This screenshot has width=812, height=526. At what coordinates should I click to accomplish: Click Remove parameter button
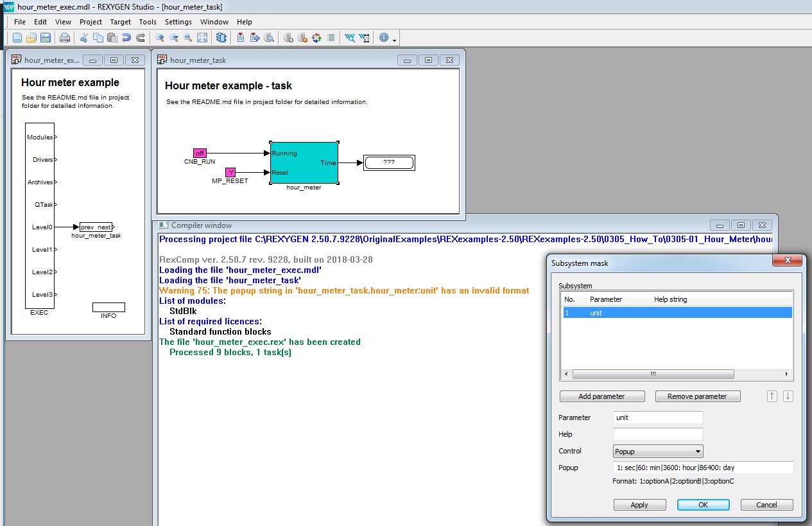point(698,396)
